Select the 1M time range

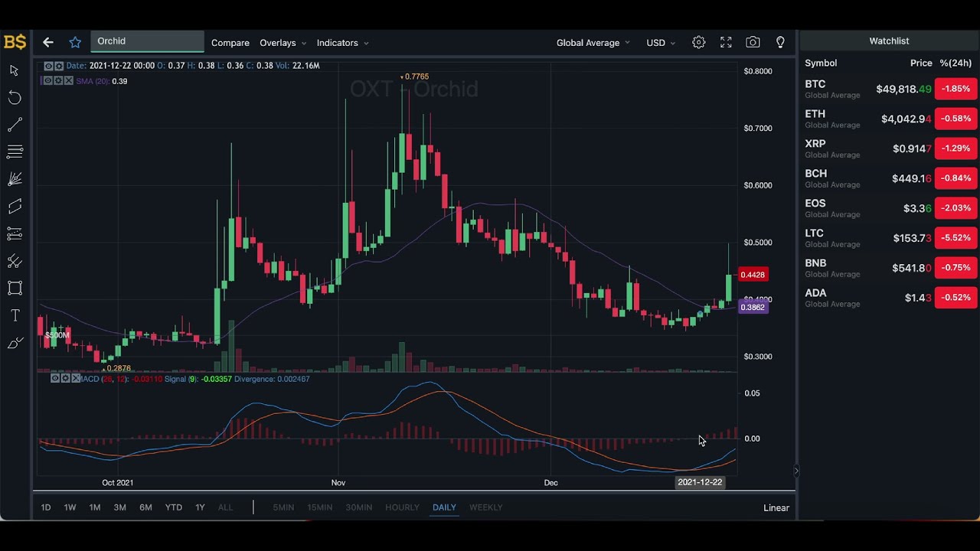tap(95, 507)
